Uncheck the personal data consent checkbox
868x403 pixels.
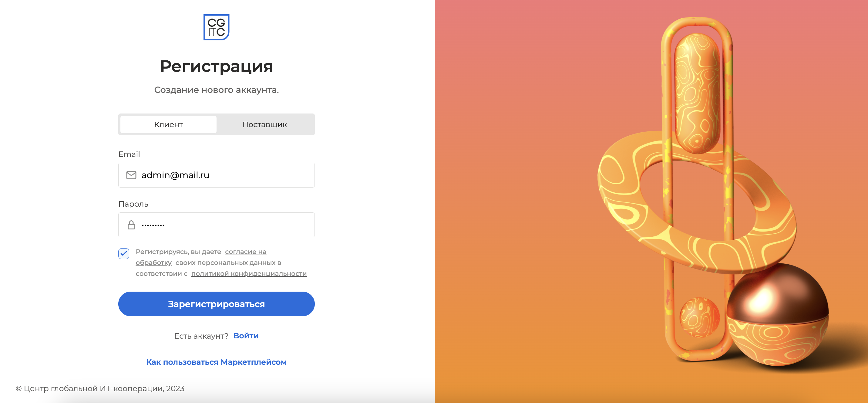[124, 254]
